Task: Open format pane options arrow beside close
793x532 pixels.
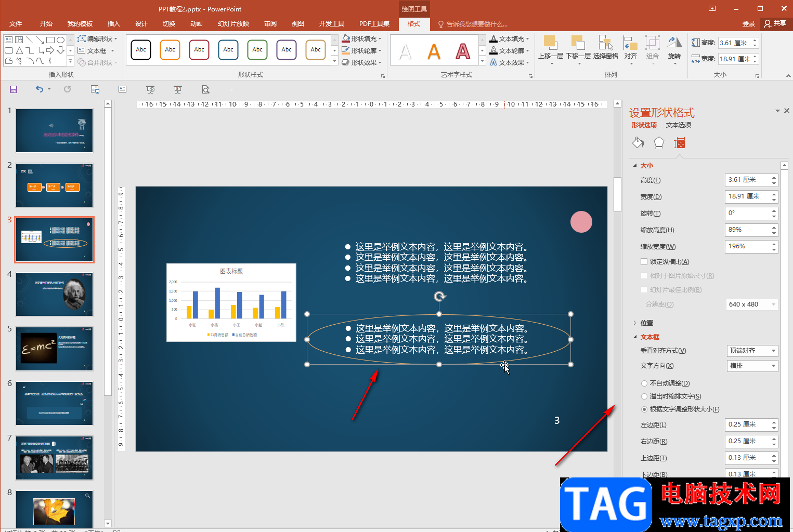Action: [777, 111]
